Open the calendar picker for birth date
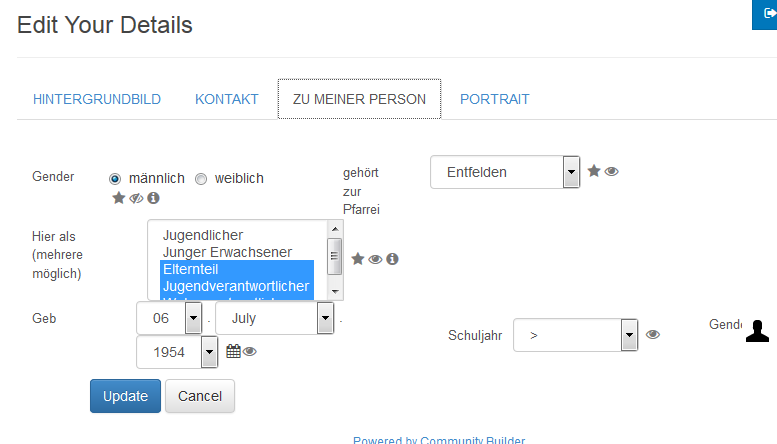 [x=233, y=351]
